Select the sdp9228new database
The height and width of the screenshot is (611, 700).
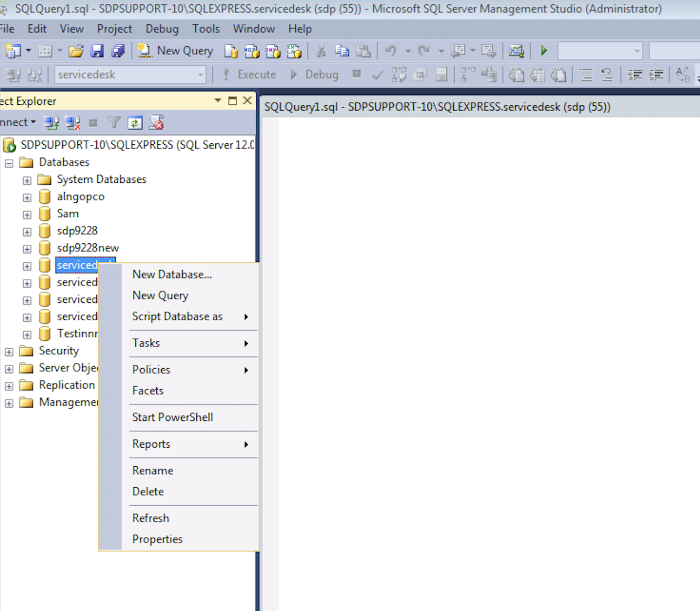point(87,248)
